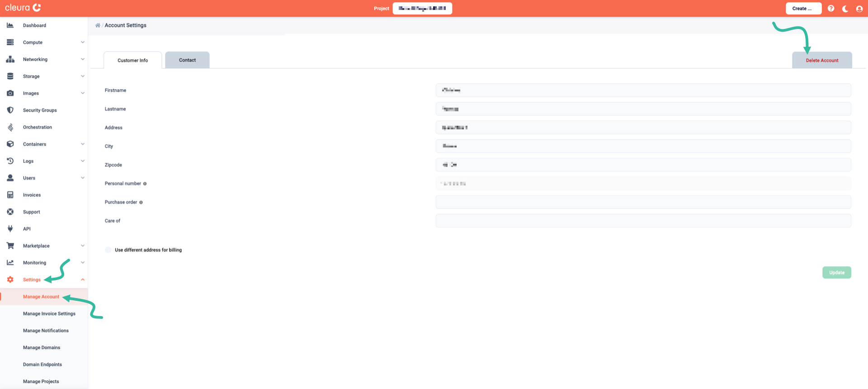Viewport: 868px width, 389px height.
Task: Expand the Storage menu chevron
Action: pyautogui.click(x=83, y=76)
